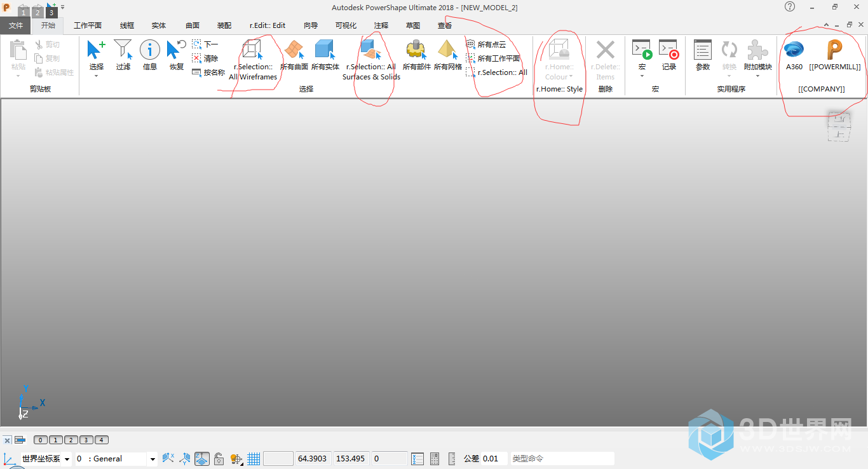Viewport: 868px width, 469px height.
Task: Click 所有实体 (All Solids) icon
Action: pyautogui.click(x=325, y=50)
